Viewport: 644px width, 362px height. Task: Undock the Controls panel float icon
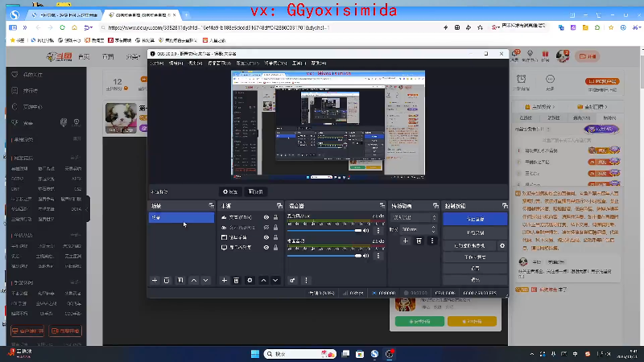[505, 206]
